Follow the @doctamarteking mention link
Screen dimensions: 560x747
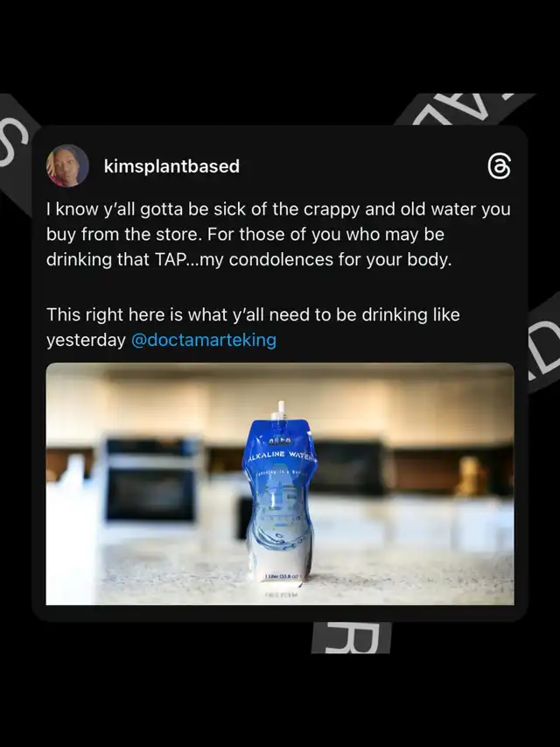tap(203, 340)
